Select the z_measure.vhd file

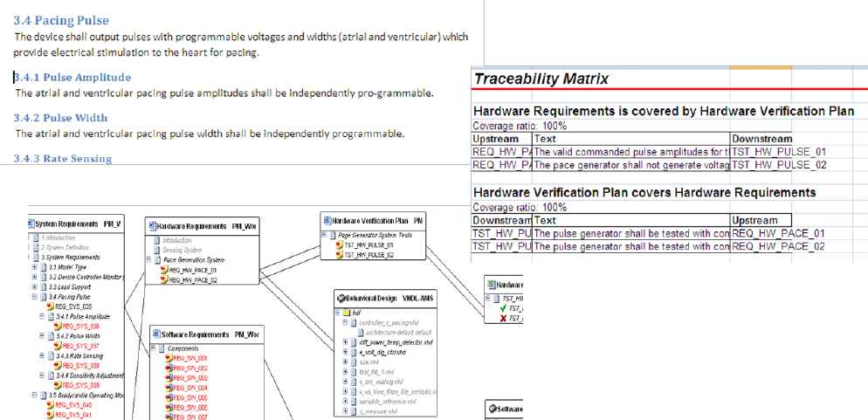pyautogui.click(x=378, y=411)
